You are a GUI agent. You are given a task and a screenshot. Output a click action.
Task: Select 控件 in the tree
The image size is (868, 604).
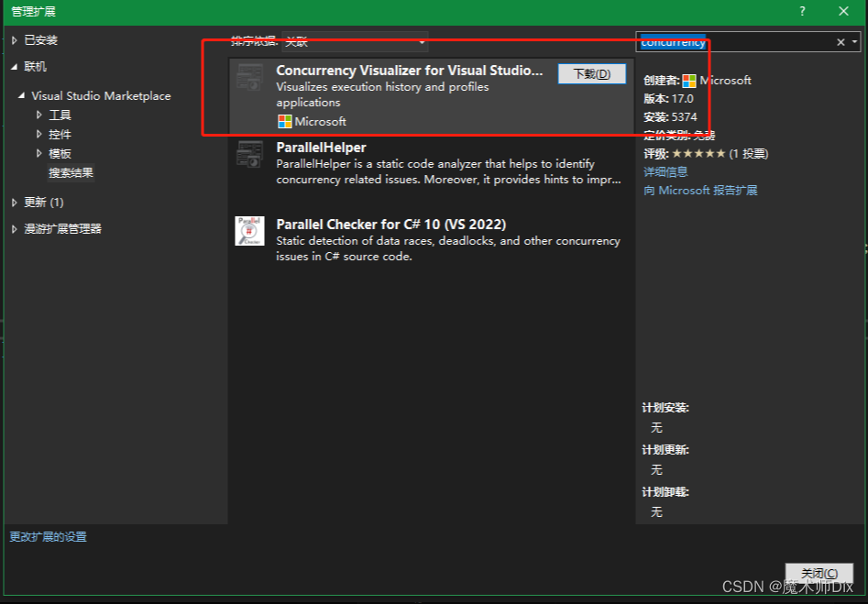pos(60,135)
